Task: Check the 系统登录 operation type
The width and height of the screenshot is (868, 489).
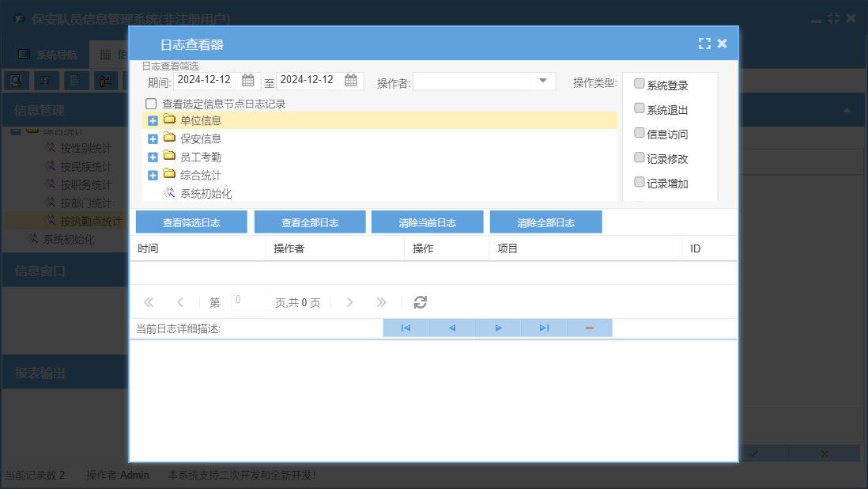Action: click(639, 84)
